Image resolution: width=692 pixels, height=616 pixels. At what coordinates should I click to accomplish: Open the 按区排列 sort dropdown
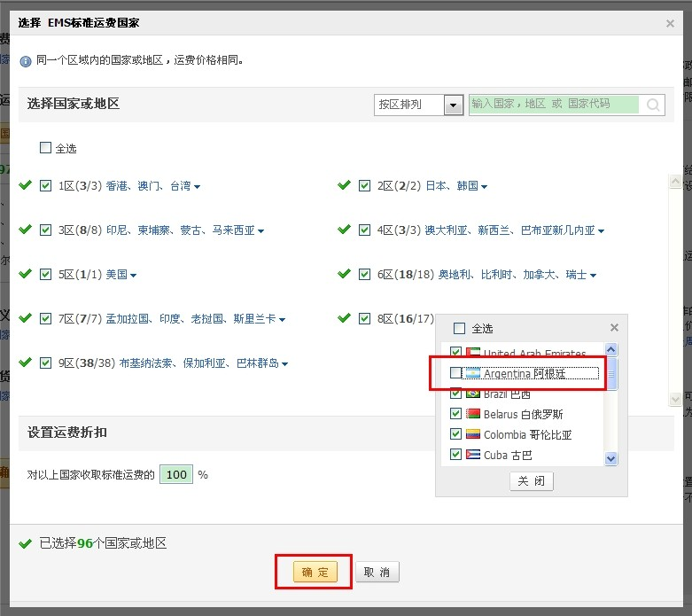418,105
